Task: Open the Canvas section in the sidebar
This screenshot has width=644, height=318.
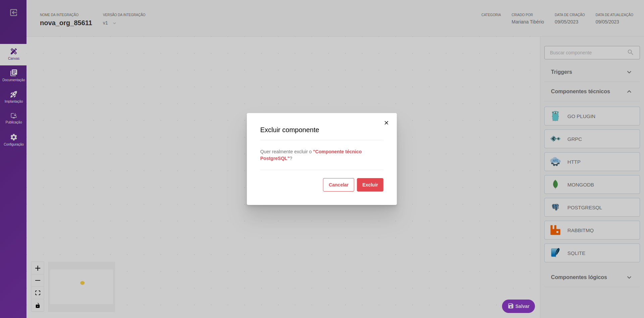Action: tap(13, 54)
